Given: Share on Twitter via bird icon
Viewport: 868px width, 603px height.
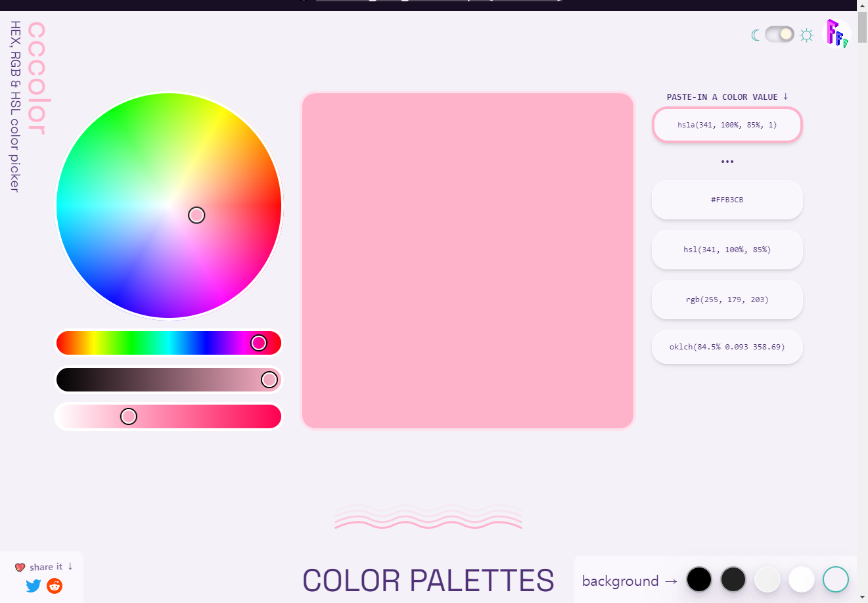Looking at the screenshot, I should (x=34, y=585).
